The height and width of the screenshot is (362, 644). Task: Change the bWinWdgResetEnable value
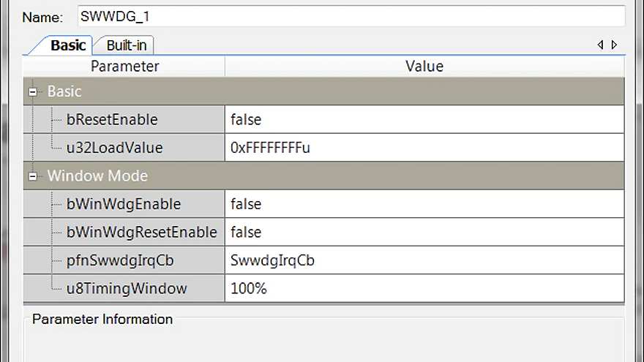(424, 232)
